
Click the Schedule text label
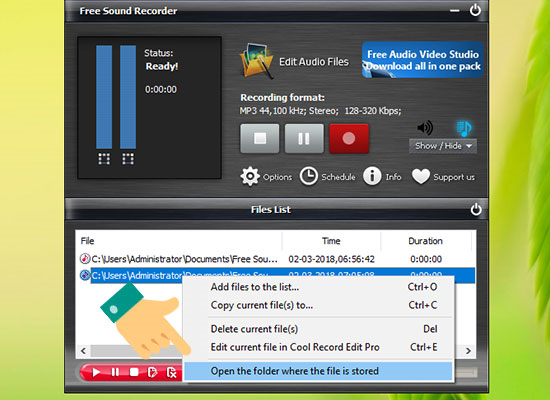click(x=338, y=177)
